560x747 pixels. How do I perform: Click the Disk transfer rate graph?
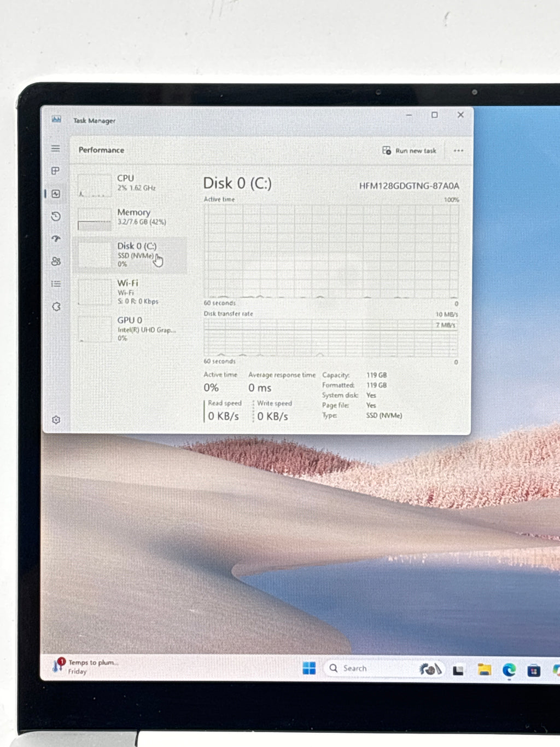point(331,338)
